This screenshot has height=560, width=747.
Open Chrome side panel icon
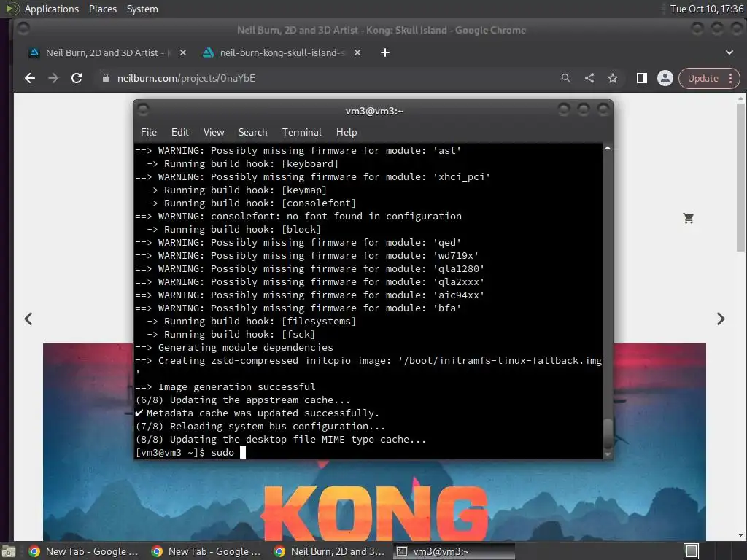[x=642, y=78]
